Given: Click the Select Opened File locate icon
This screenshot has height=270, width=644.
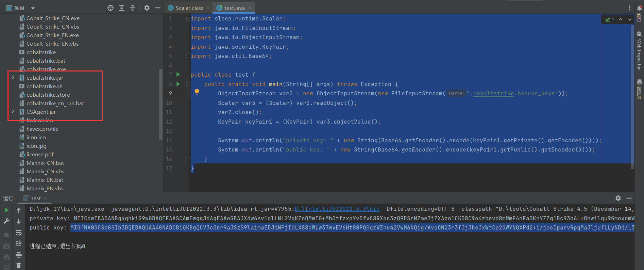Looking at the screenshot, I should coord(111,8).
